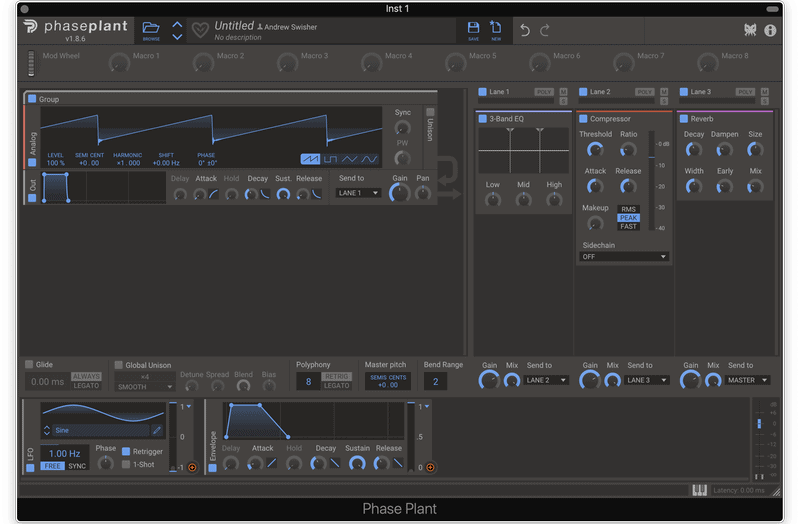Disable the Analog oscillator
800x524 pixels.
tap(32, 162)
